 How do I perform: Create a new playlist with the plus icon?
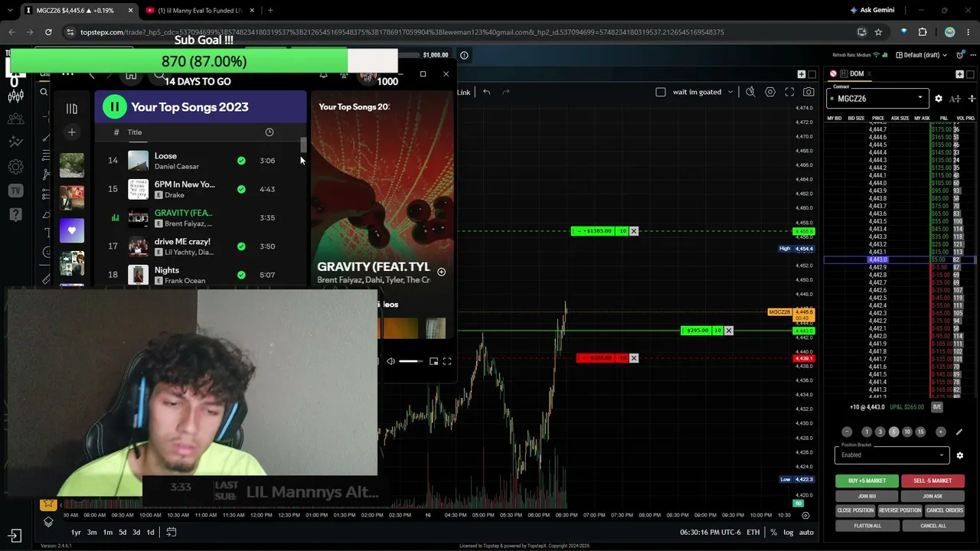[72, 132]
